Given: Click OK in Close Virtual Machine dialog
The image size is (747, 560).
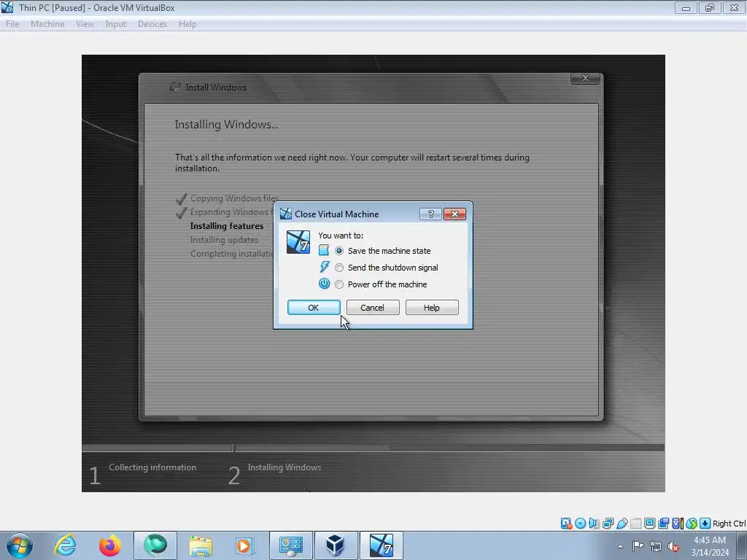Looking at the screenshot, I should click(314, 308).
